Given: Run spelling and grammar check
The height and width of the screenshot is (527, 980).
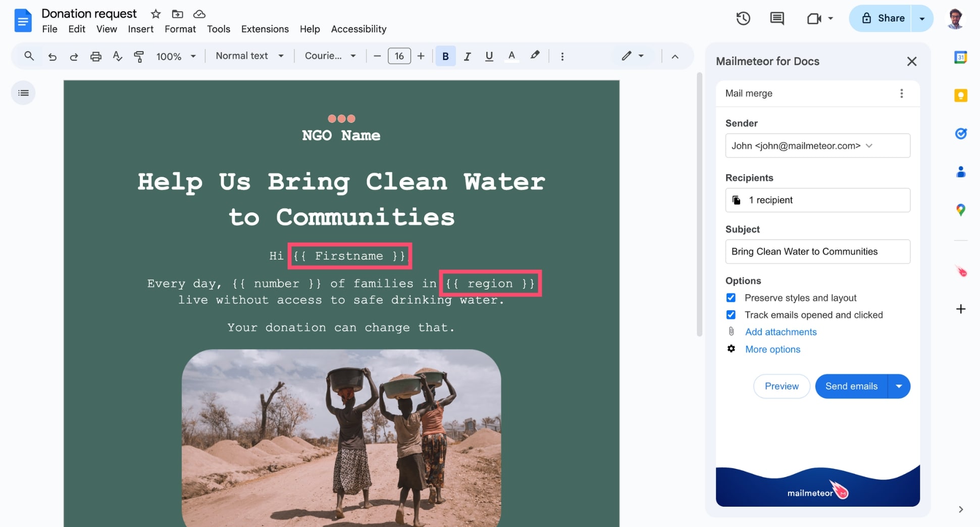Looking at the screenshot, I should [117, 56].
